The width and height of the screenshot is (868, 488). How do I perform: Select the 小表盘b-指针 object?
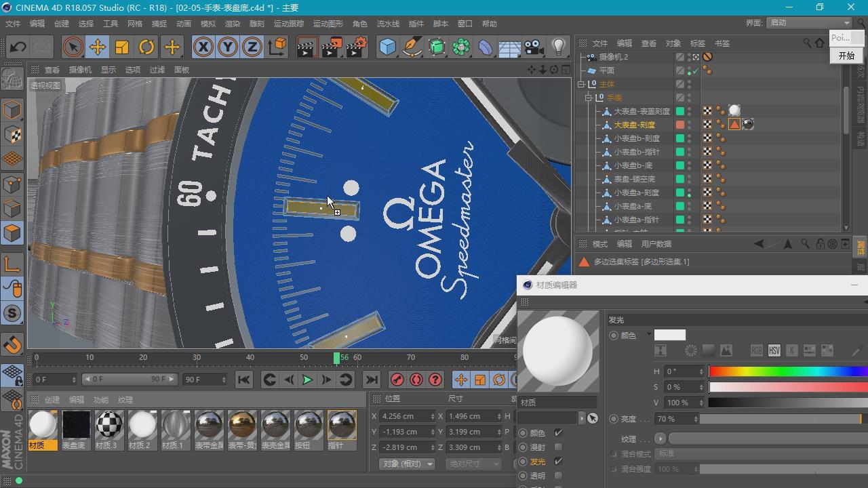coord(637,152)
